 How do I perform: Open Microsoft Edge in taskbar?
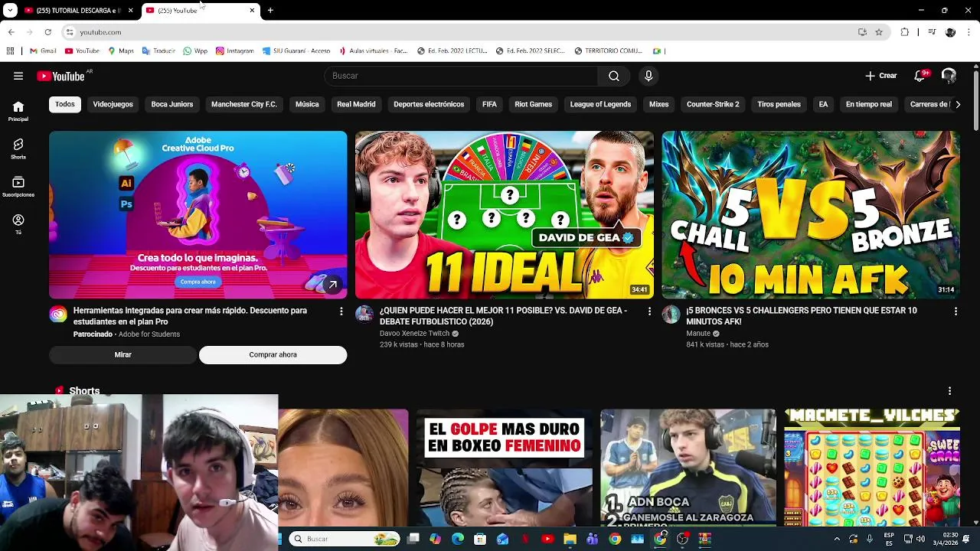(x=458, y=539)
